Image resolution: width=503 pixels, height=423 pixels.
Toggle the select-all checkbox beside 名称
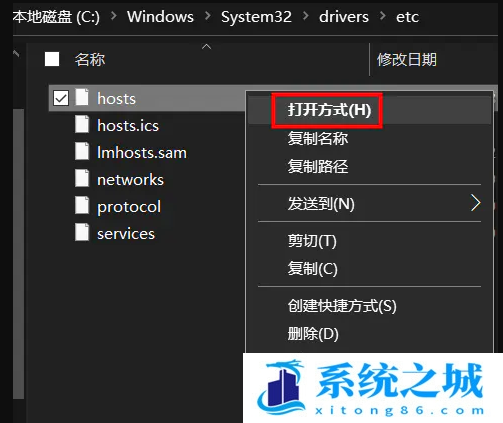(x=52, y=59)
